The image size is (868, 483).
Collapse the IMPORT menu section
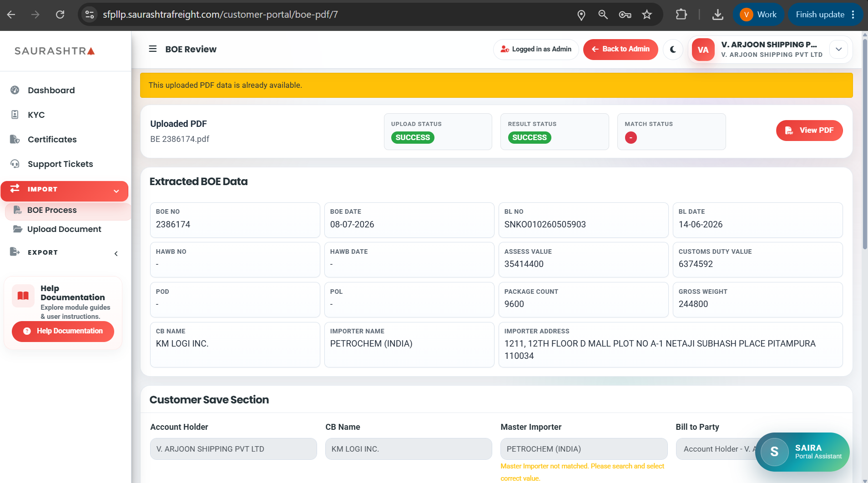coord(64,191)
